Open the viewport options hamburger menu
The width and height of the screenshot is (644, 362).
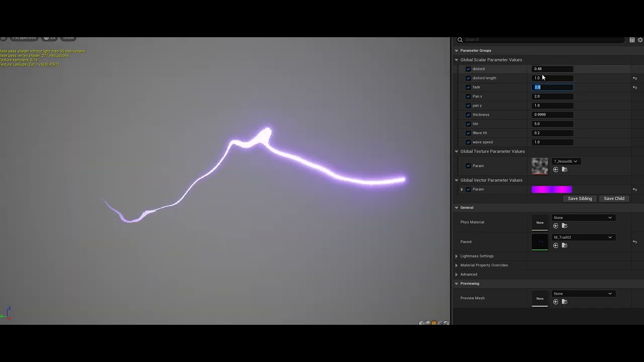point(3,38)
